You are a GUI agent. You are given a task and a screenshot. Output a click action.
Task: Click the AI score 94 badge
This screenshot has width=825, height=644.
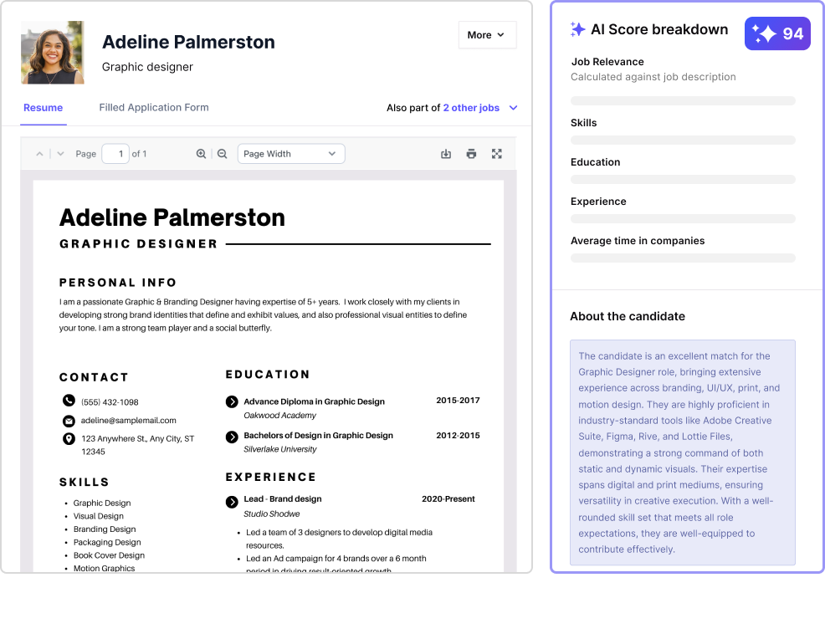(x=777, y=33)
